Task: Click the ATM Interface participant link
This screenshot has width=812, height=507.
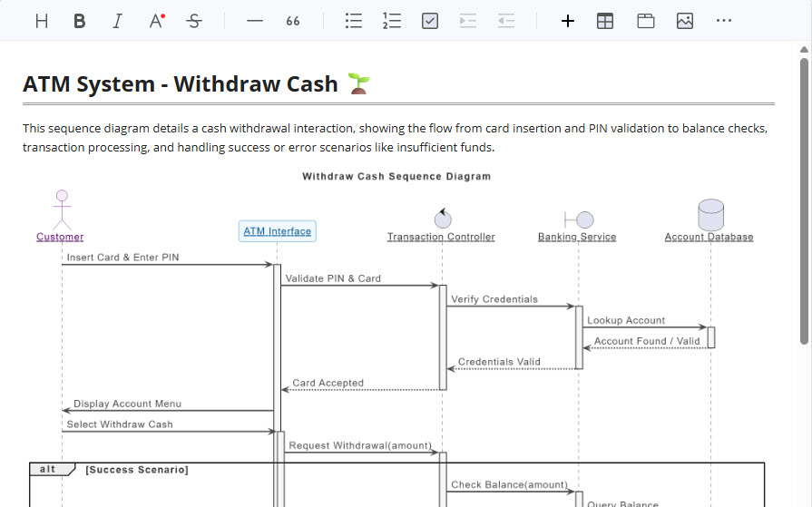Action: [277, 231]
